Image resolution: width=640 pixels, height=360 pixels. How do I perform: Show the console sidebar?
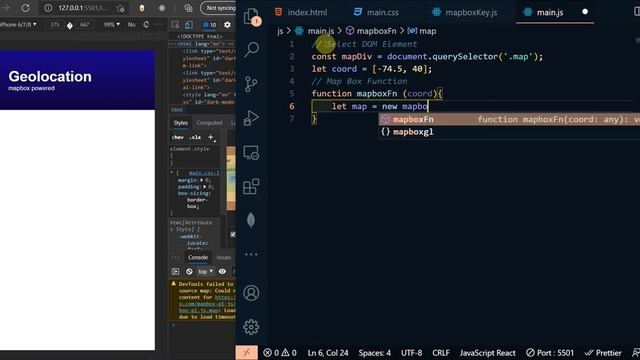[176, 271]
